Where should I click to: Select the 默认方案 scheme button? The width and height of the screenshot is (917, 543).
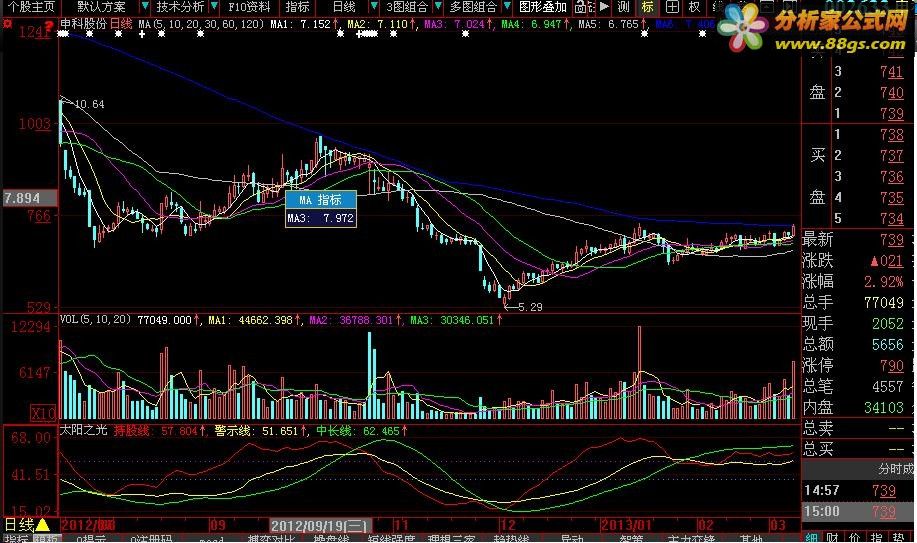click(x=101, y=7)
